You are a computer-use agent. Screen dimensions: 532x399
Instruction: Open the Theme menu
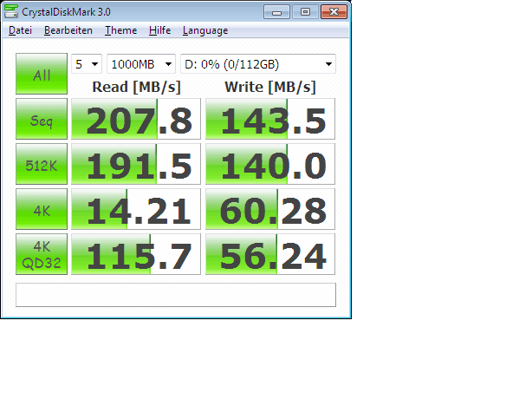pos(120,30)
